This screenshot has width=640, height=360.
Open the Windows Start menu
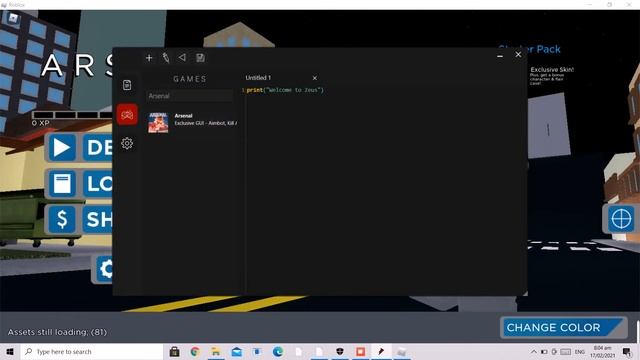click(x=9, y=351)
